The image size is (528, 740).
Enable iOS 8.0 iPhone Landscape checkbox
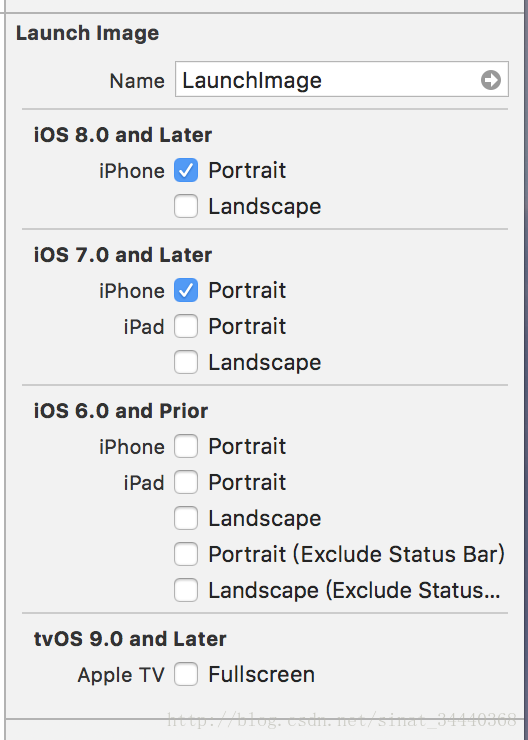(x=186, y=206)
